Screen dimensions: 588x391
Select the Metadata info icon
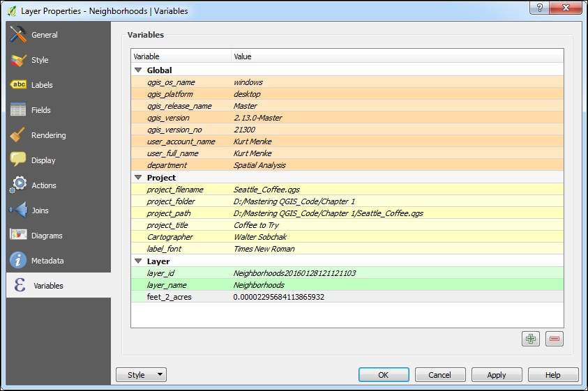(19, 261)
